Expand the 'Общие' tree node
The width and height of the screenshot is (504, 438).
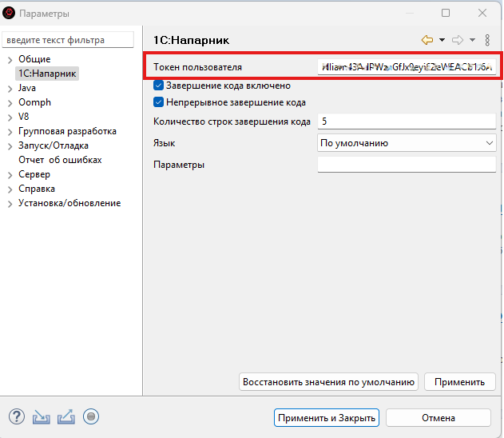[x=10, y=60]
